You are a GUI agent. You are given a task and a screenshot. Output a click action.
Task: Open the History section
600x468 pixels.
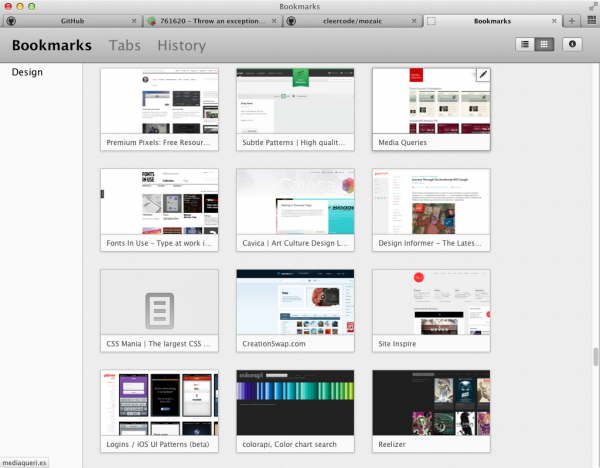click(x=181, y=45)
